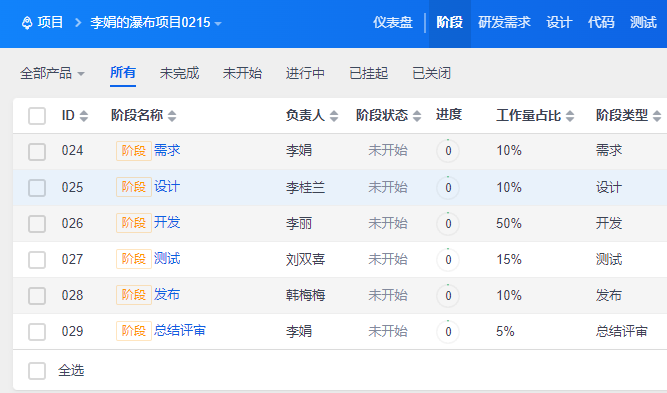Open the 研发需求 navigation tab

pyautogui.click(x=504, y=23)
